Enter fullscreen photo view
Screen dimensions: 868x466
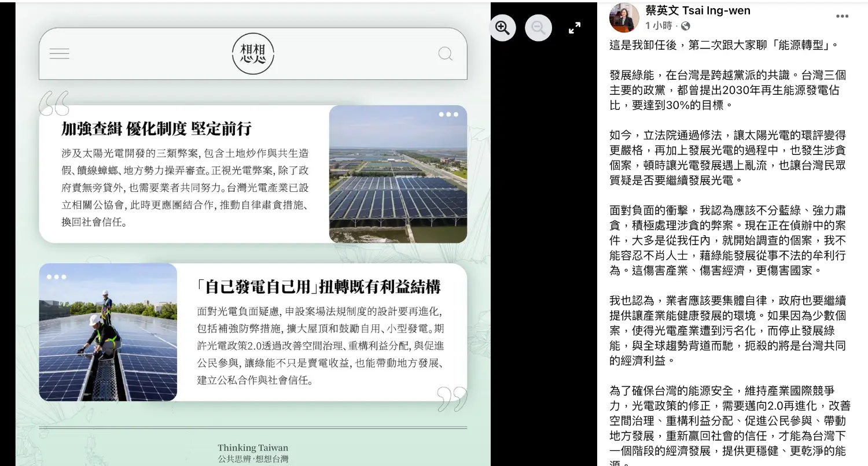(x=575, y=28)
